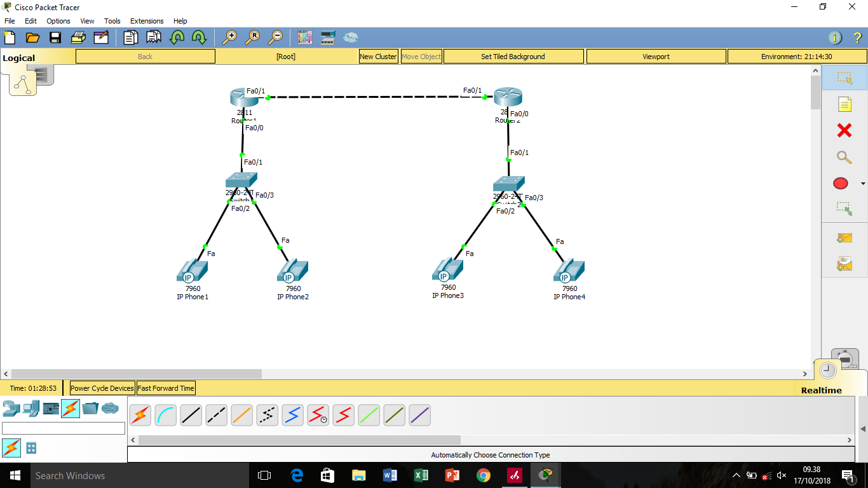Select the Add Simple PDU envelope
Viewport: 868px width, 488px height.
(844, 238)
